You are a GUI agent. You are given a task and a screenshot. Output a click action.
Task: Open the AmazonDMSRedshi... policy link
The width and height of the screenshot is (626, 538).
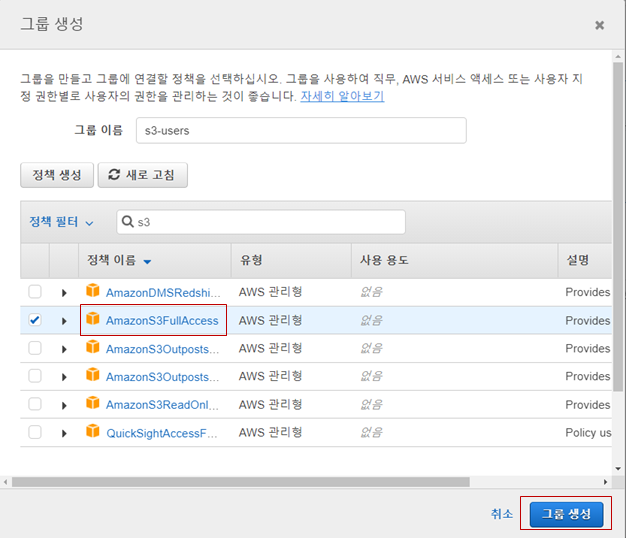pyautogui.click(x=163, y=293)
